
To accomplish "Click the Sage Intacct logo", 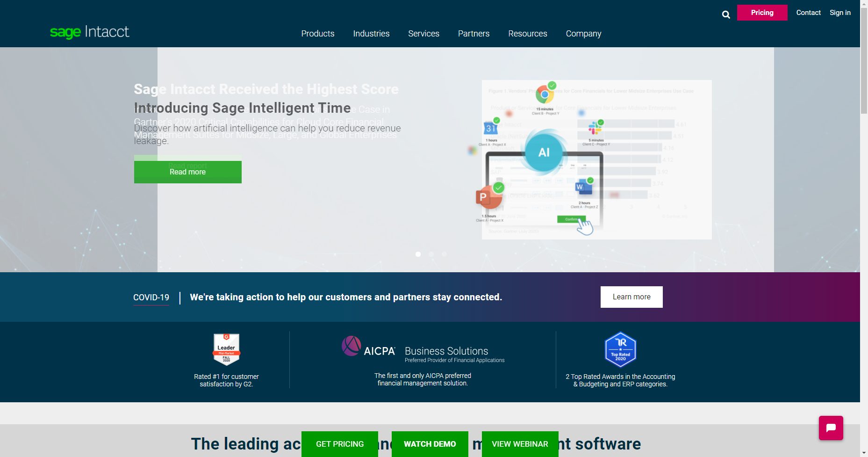I will point(89,32).
